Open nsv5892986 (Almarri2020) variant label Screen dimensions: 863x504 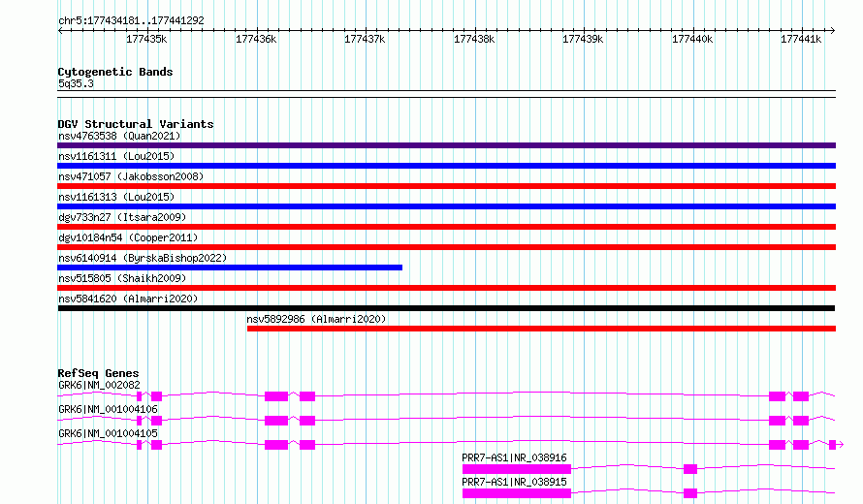click(x=316, y=319)
